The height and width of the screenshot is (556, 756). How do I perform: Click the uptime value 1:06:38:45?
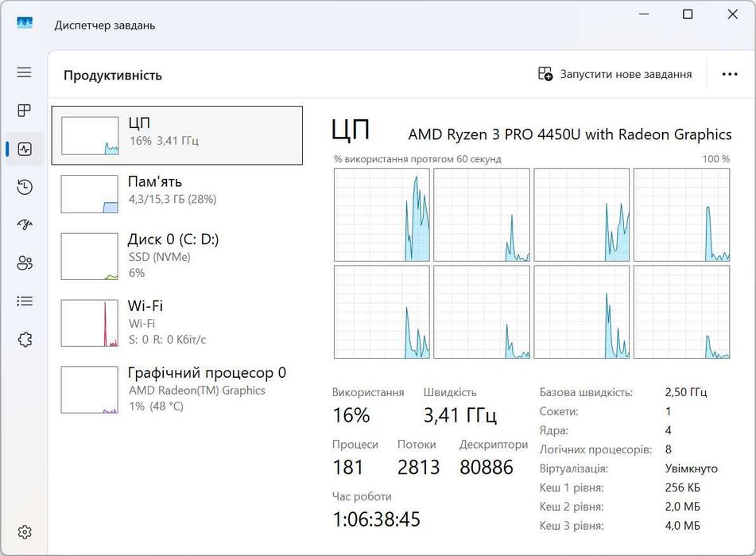[377, 519]
